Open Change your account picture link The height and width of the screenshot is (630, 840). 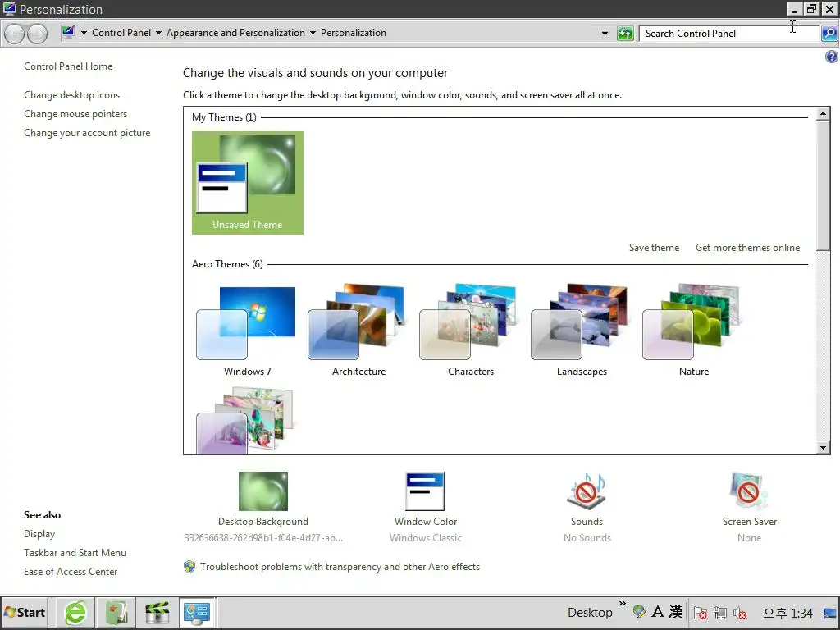87,133
